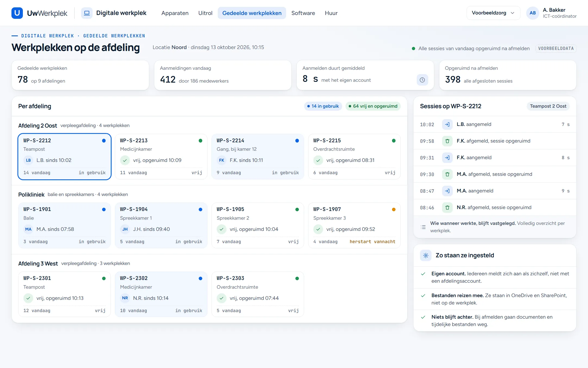Click the green status dot on WP-S-2215
The image size is (588, 368).
click(x=394, y=141)
